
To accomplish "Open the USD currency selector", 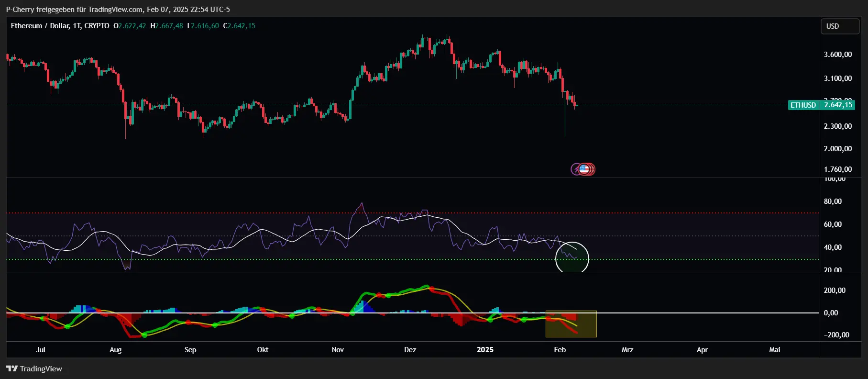I will tap(840, 26).
